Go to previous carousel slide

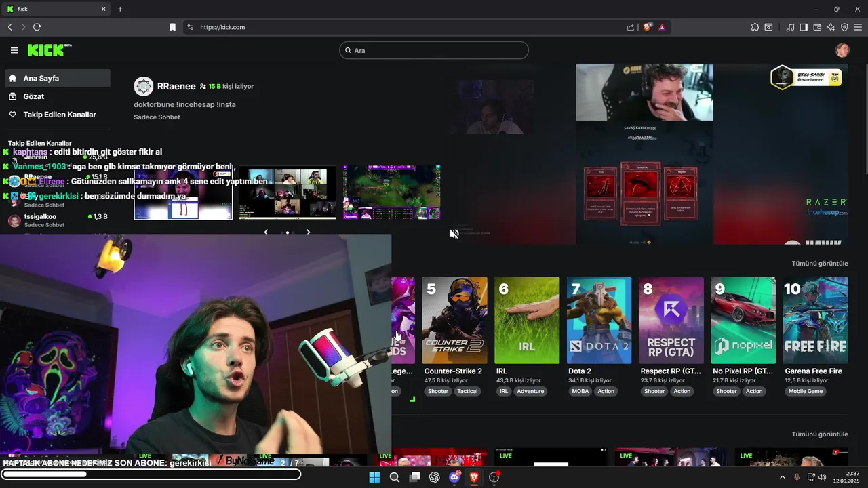click(x=266, y=232)
